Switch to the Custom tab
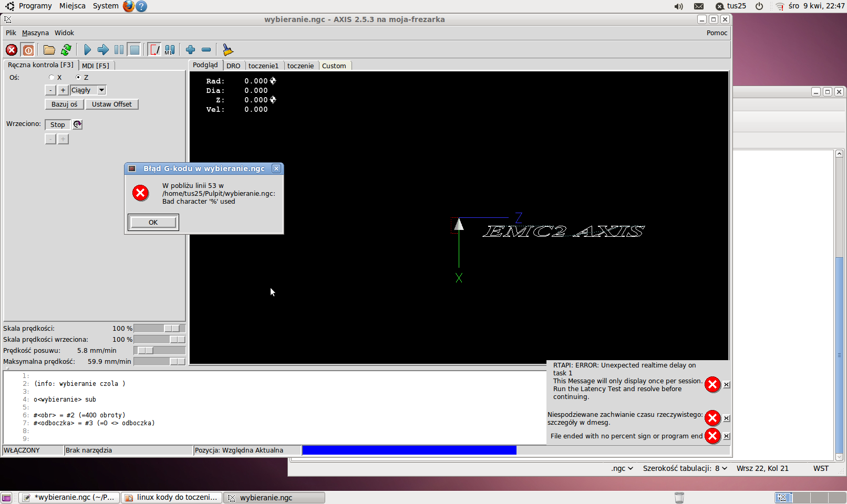This screenshot has width=847, height=504. click(x=334, y=66)
